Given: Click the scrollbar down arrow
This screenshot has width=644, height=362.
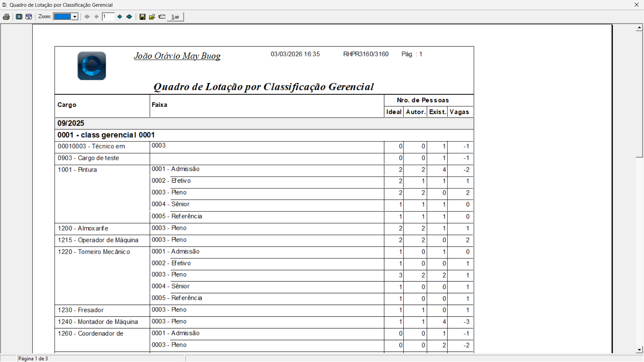Looking at the screenshot, I should (x=639, y=350).
